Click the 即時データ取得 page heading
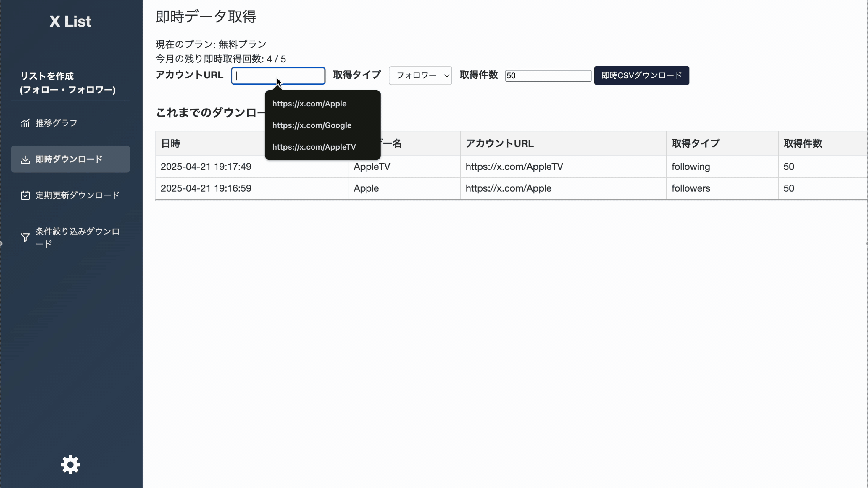This screenshot has height=488, width=868. [x=206, y=17]
